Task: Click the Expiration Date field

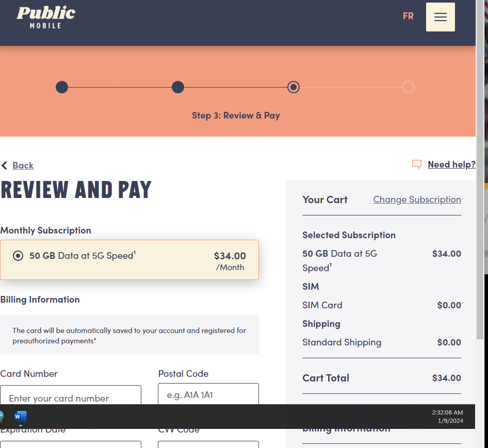Action: point(71,444)
